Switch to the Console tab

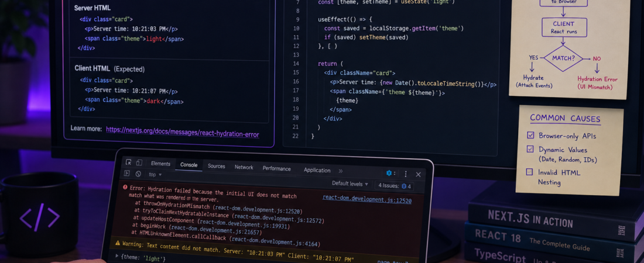pyautogui.click(x=189, y=165)
